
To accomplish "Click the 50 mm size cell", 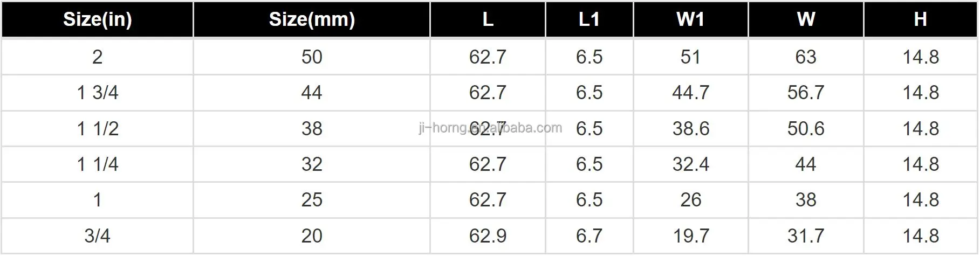I will [x=312, y=57].
